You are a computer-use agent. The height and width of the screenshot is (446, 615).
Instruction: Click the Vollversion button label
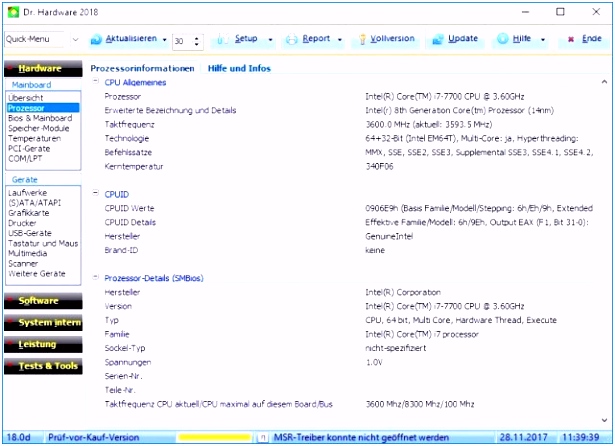point(392,38)
